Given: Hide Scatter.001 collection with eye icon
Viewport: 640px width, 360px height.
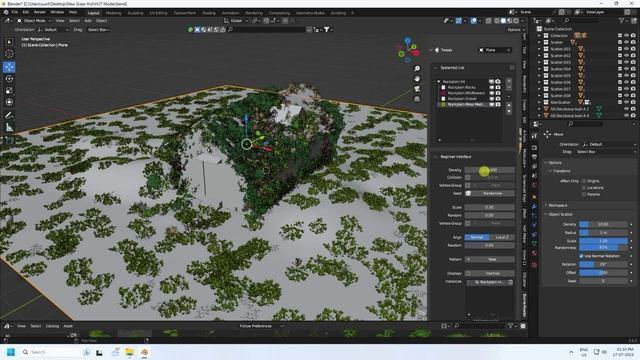Looking at the screenshot, I should (627, 49).
